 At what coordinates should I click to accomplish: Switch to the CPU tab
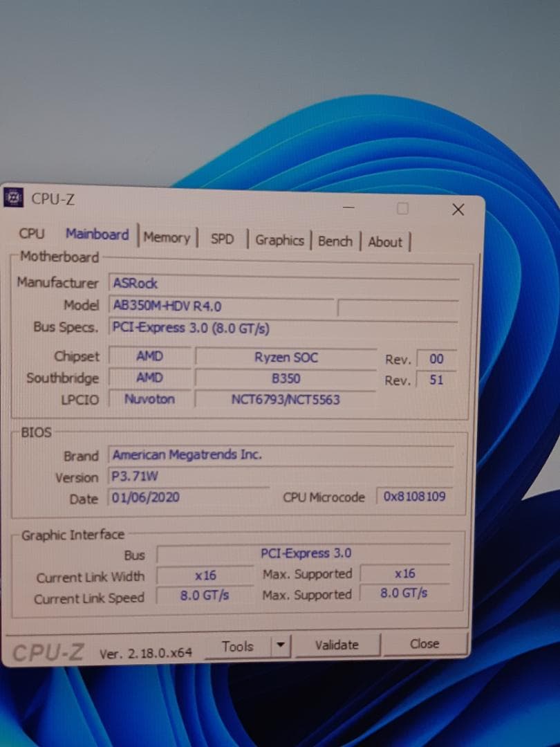[32, 234]
